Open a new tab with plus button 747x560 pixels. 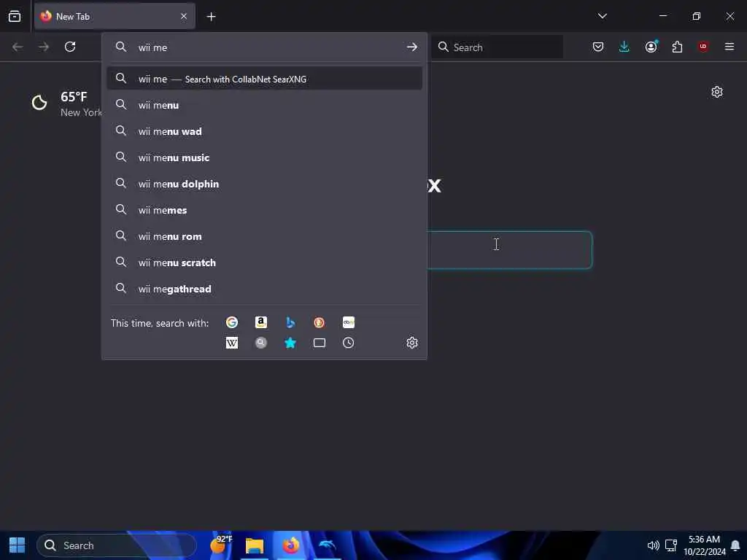(211, 17)
